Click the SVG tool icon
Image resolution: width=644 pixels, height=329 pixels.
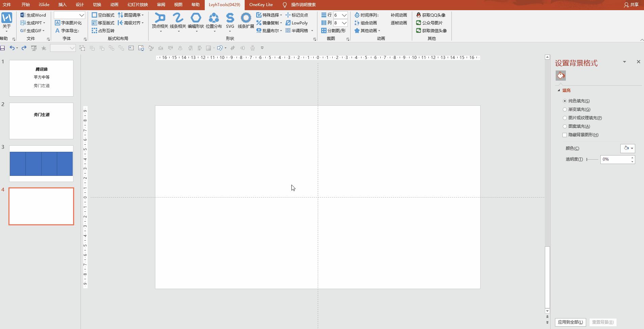pos(230,22)
